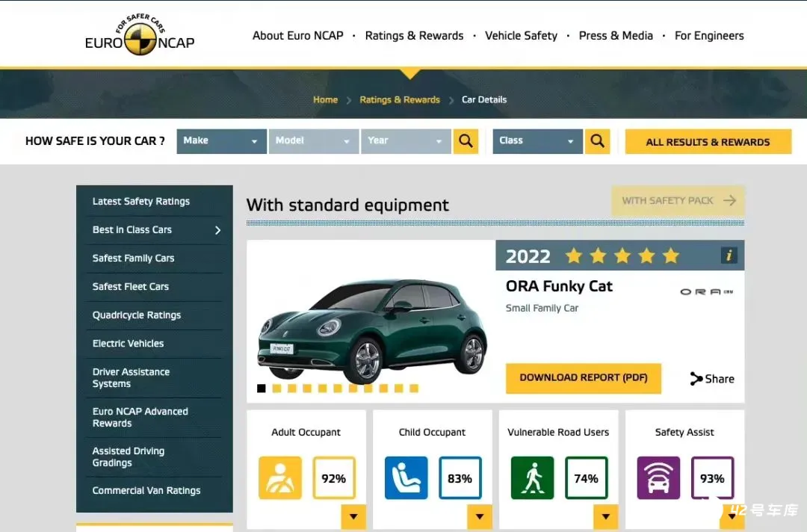Select the last carousel dot
This screenshot has height=532, width=807.
click(x=414, y=389)
